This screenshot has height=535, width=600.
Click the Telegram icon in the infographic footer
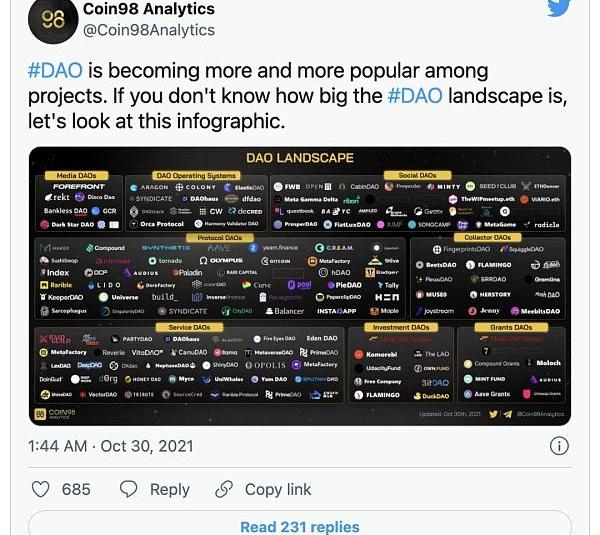[507, 414]
